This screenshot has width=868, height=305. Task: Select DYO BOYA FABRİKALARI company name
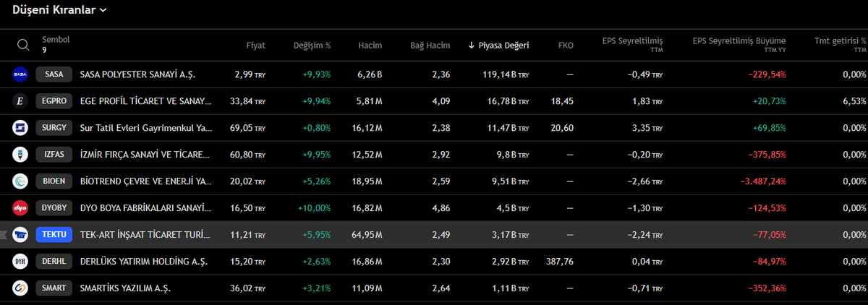(145, 208)
